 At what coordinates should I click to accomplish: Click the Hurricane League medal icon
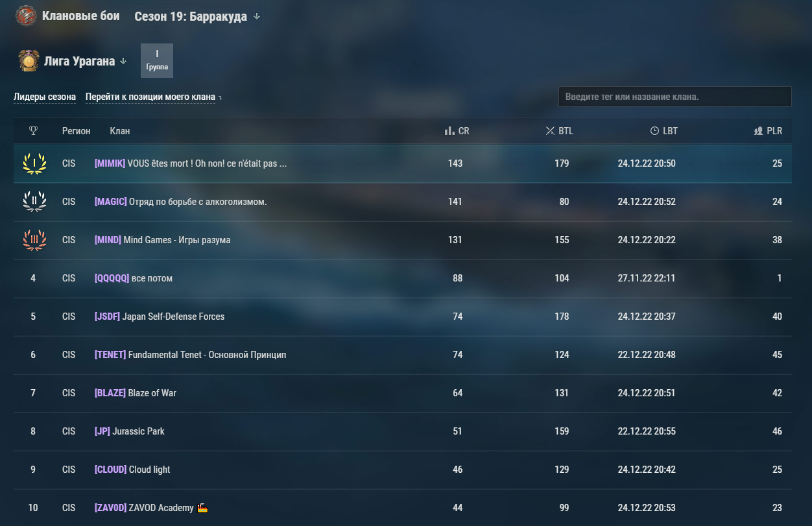29,61
